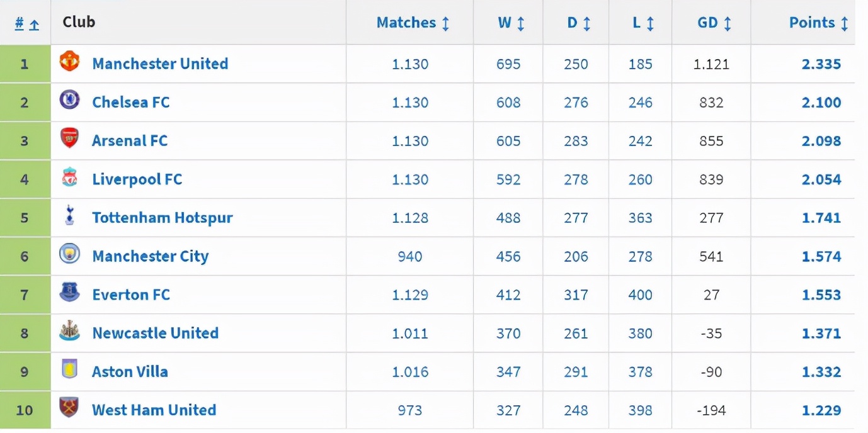Open the Aston Villa club link
This screenshot has width=868, height=433.
coord(130,371)
